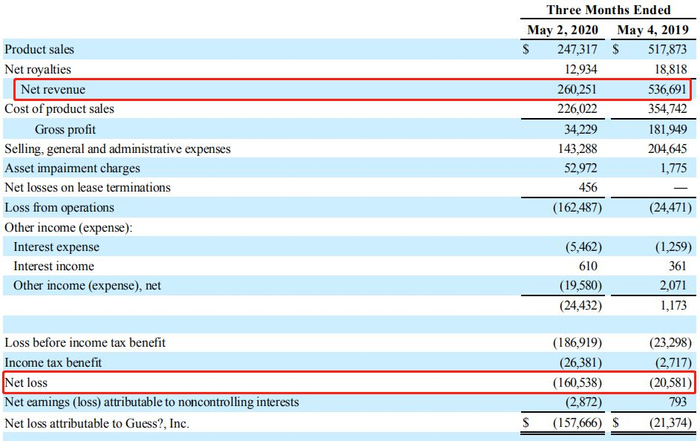Click the 226,022 cost value
The width and height of the screenshot is (700, 441).
pos(577,109)
